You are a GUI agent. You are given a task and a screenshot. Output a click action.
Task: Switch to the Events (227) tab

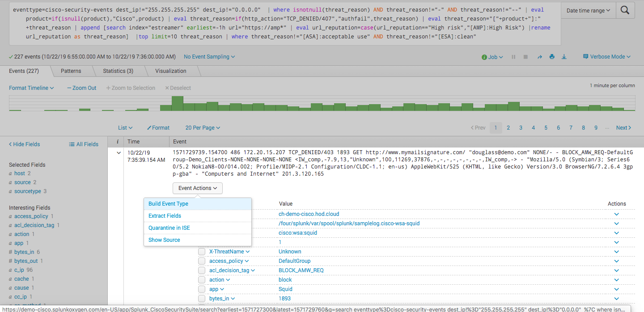click(24, 71)
